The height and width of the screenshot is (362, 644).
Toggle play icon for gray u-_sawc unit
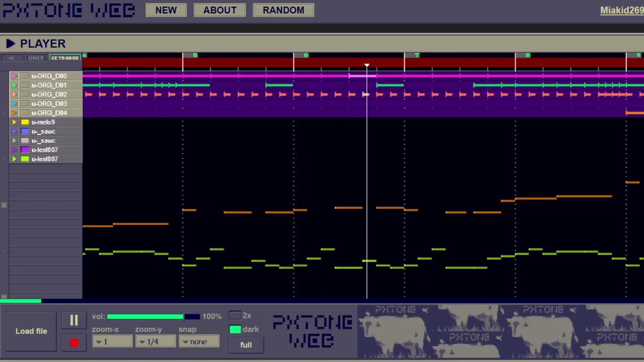[x=14, y=141]
